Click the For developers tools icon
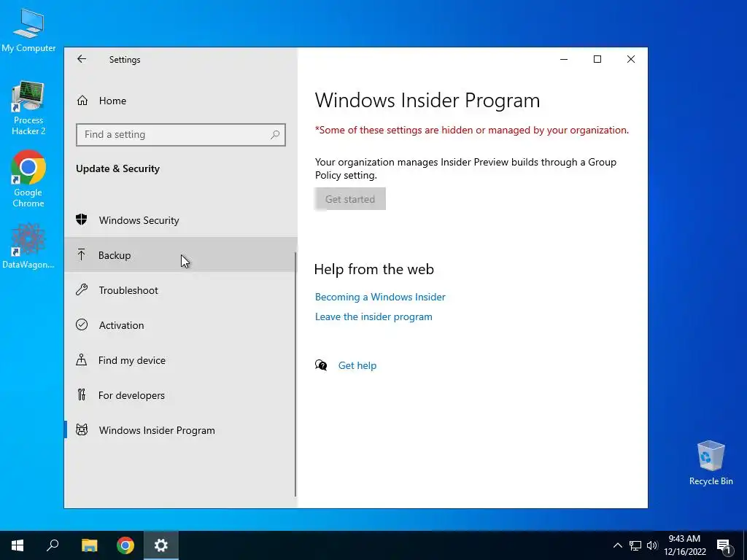Screen dimensions: 747x560 [x=82, y=394]
